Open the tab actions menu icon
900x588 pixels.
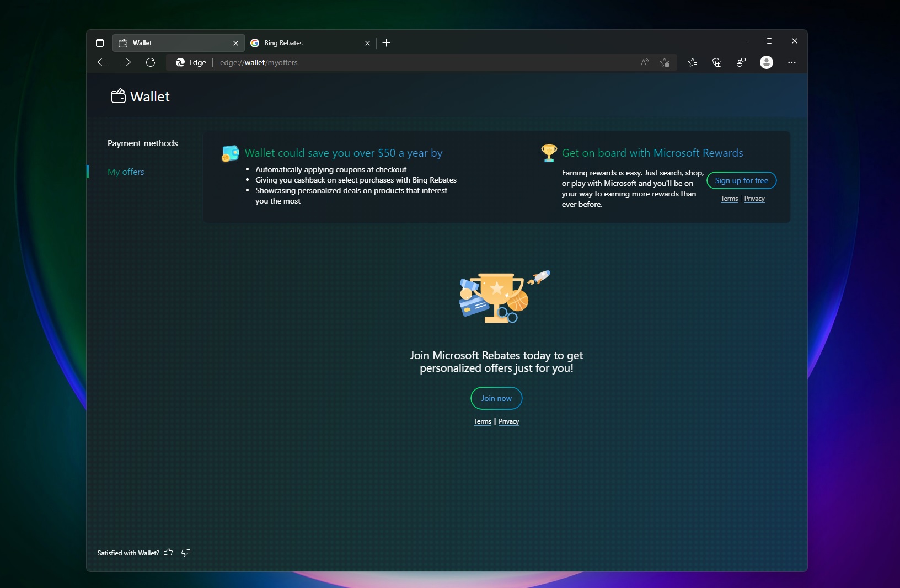100,43
